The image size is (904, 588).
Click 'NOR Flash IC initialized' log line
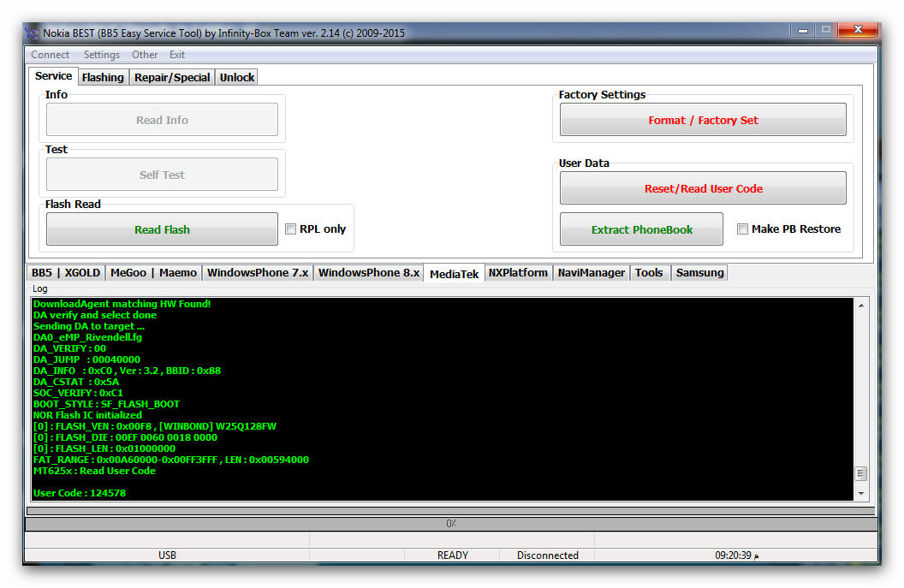[x=87, y=414]
